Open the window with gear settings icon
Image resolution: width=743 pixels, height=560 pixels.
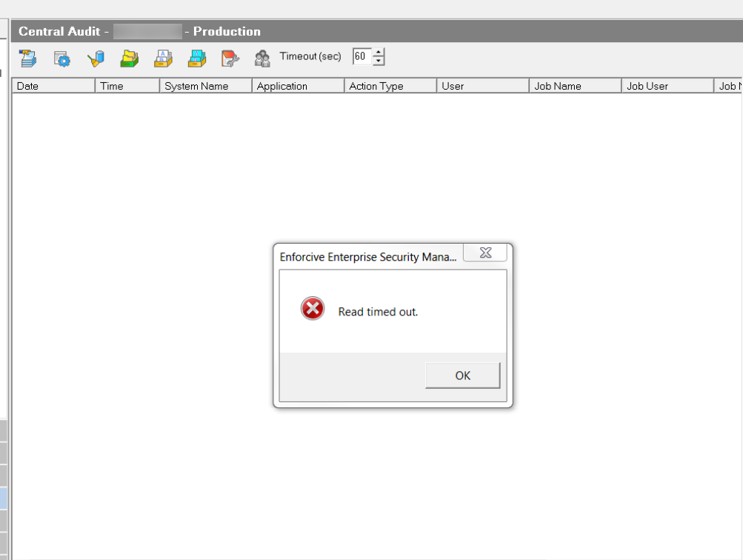pos(62,59)
